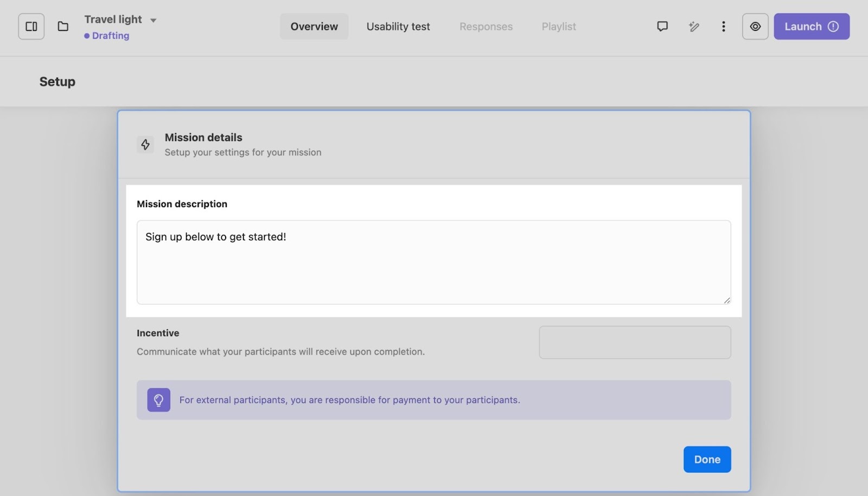Click the magic wand icon
This screenshot has width=868, height=496.
coord(693,27)
